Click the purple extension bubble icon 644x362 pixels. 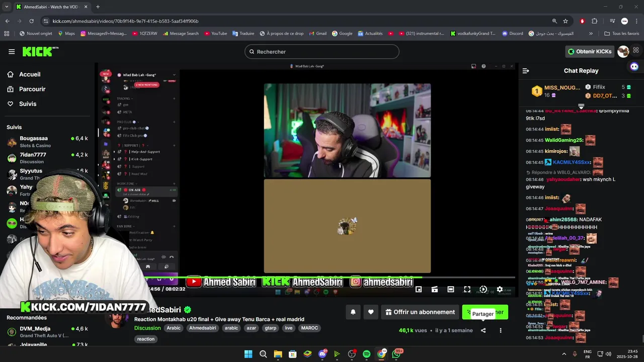click(634, 66)
